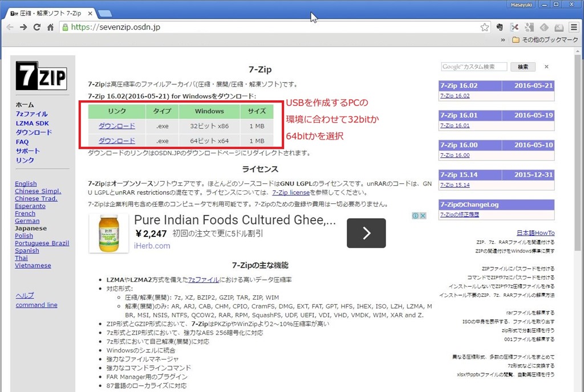Open LZMA SDK in the sidebar
The image size is (584, 392).
click(33, 124)
